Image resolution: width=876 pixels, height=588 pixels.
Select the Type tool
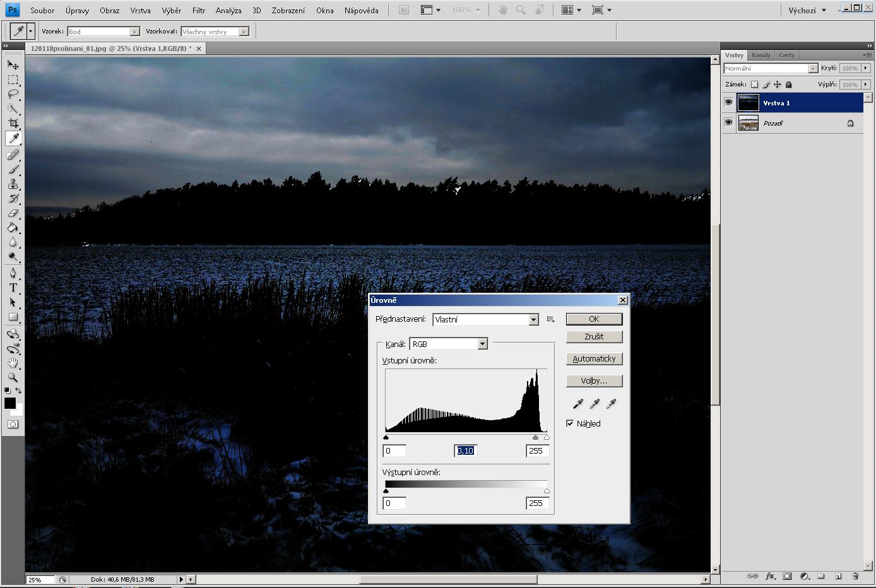(x=13, y=288)
